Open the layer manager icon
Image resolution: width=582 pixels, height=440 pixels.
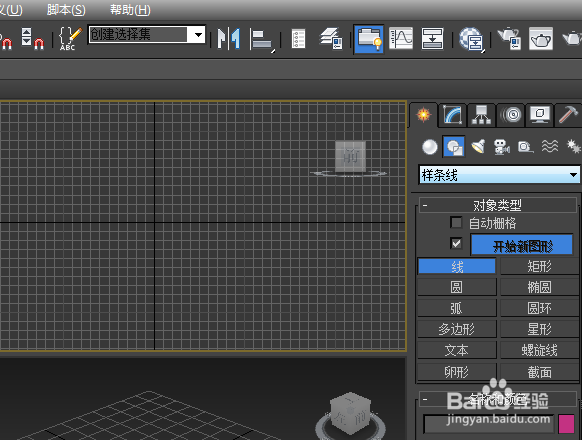(x=331, y=39)
